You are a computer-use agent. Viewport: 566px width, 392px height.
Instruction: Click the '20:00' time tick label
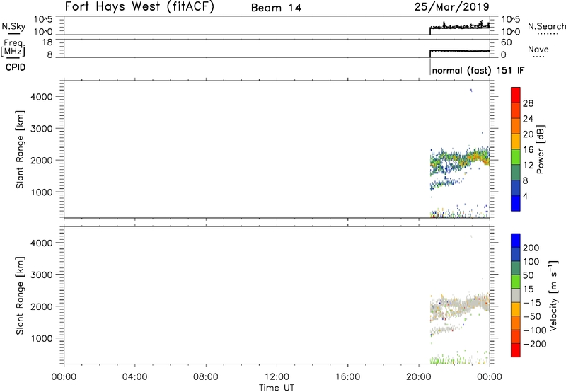click(418, 377)
